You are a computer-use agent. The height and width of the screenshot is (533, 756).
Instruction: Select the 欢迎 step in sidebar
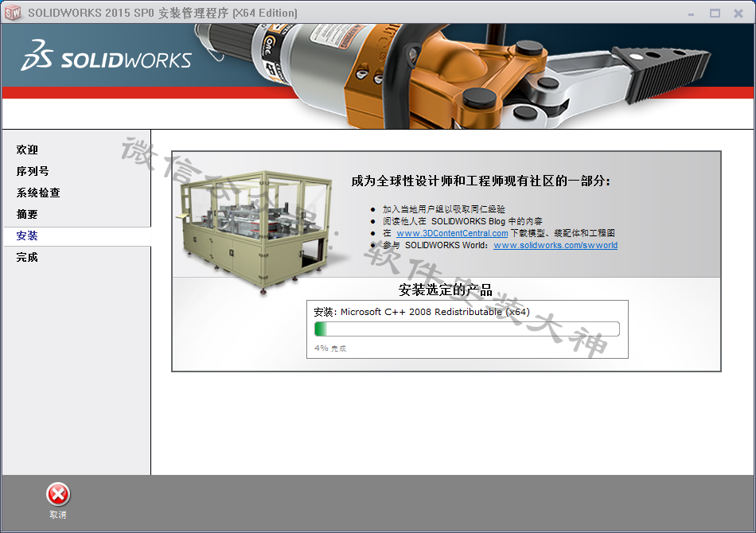point(27,150)
